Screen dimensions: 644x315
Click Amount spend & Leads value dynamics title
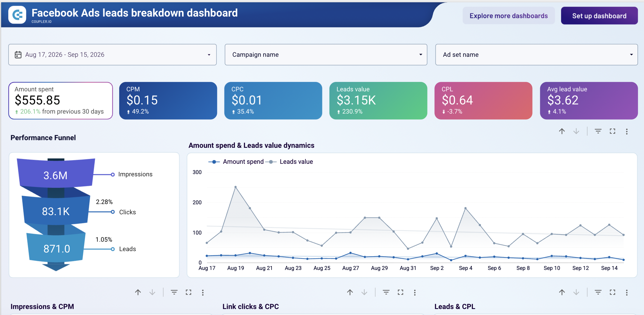251,146
